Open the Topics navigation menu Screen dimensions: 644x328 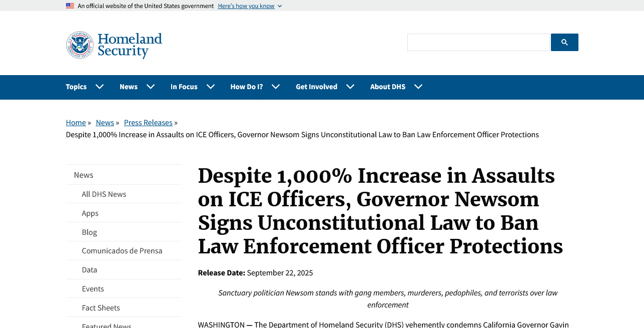point(76,87)
